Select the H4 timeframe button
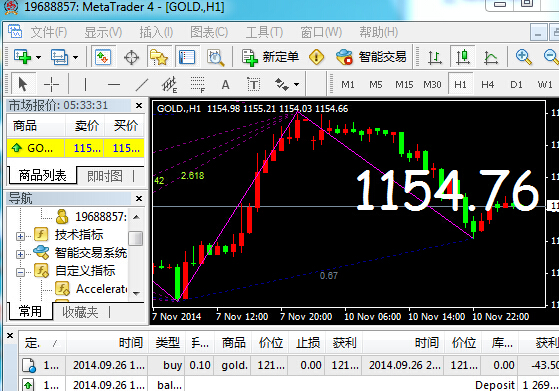Viewport: 559px width, 391px height. pos(488,85)
